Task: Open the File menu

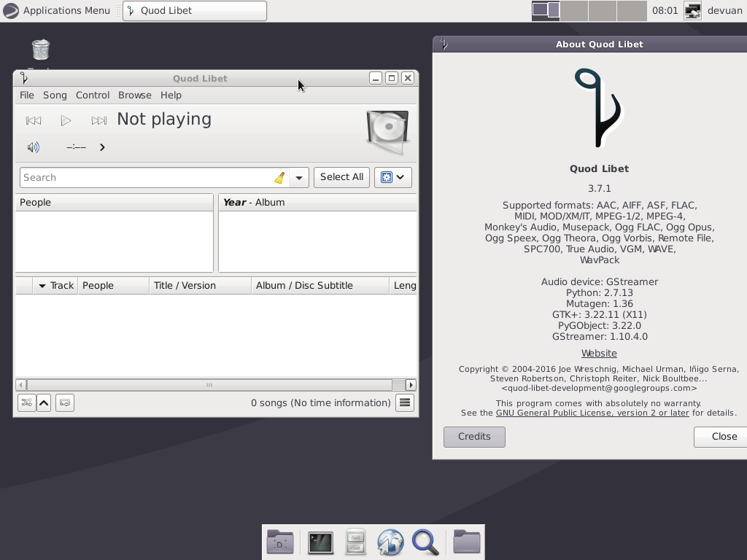Action: (27, 96)
